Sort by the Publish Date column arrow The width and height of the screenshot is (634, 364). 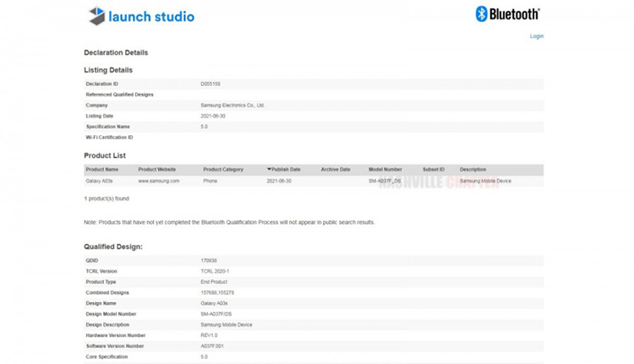coord(270,169)
